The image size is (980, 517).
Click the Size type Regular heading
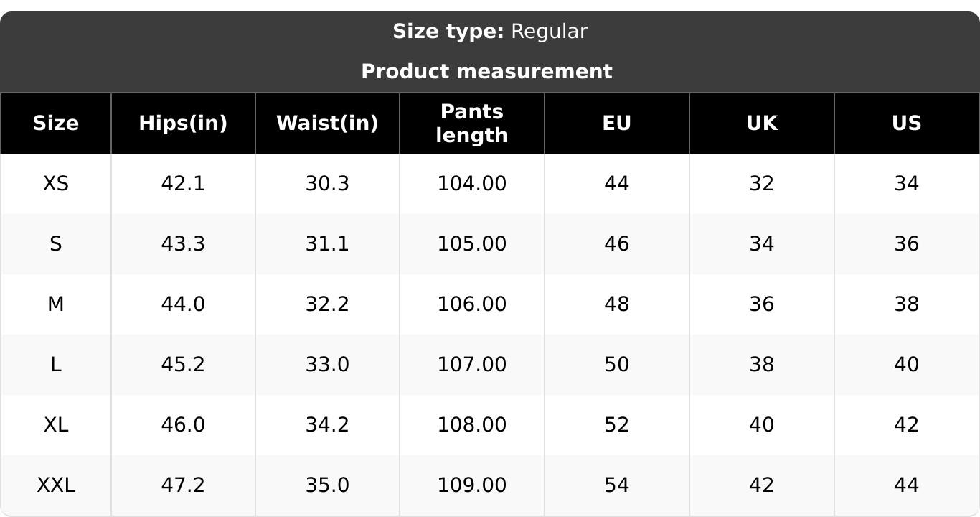[x=490, y=32]
